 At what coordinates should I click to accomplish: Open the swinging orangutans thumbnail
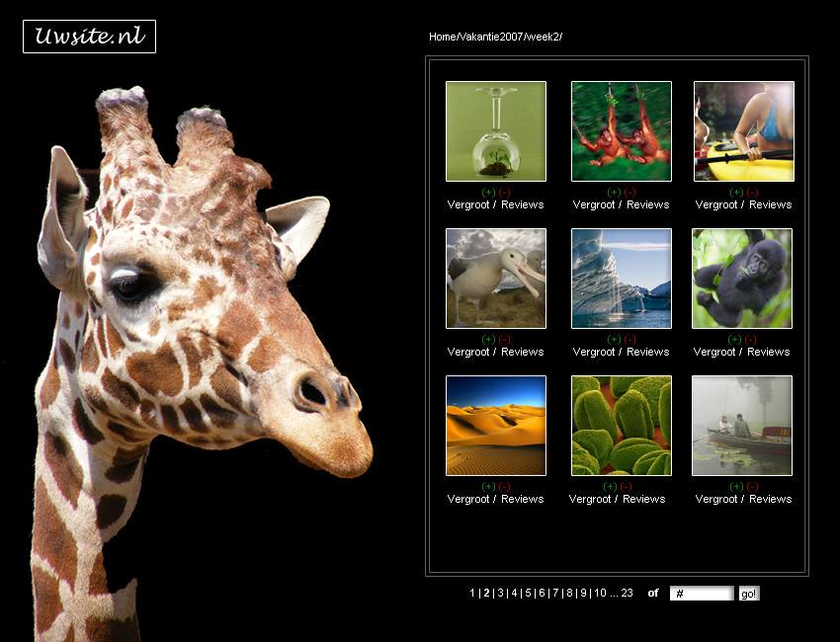[622, 131]
